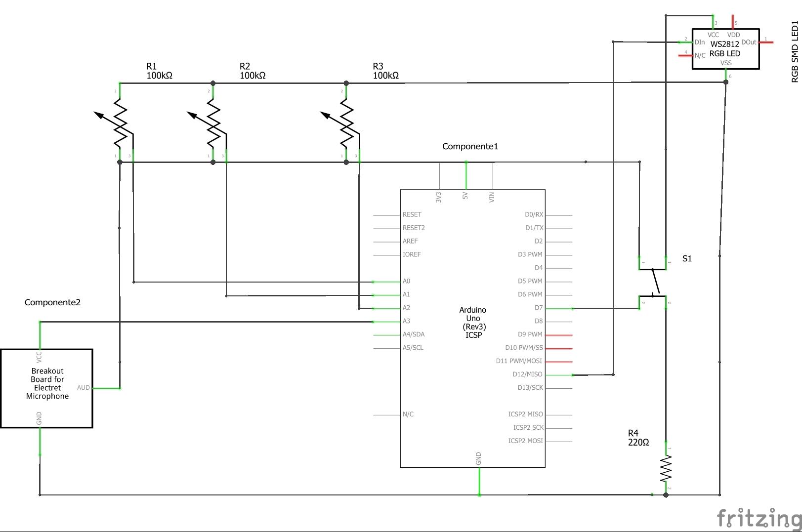Click the S1 label
This screenshot has width=802, height=532.
687,258
